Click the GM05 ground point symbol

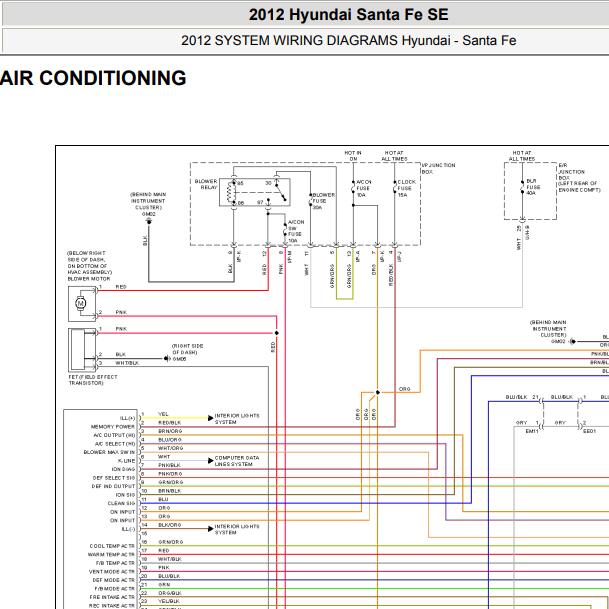point(167,358)
